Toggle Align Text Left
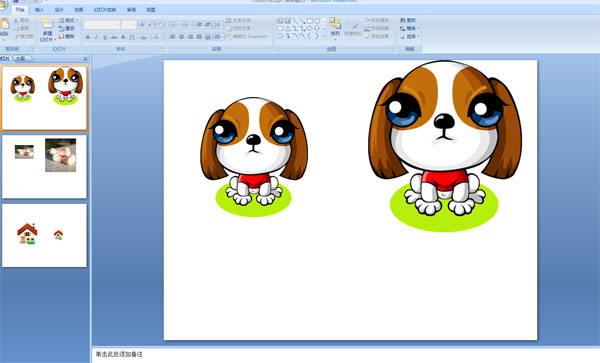This screenshot has width=600, height=363. tap(173, 37)
